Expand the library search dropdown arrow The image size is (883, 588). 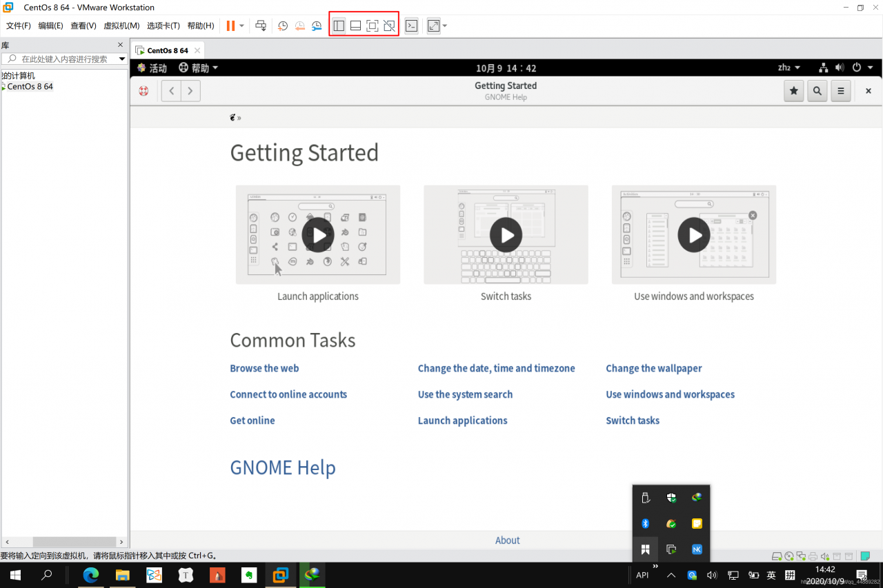[122, 59]
